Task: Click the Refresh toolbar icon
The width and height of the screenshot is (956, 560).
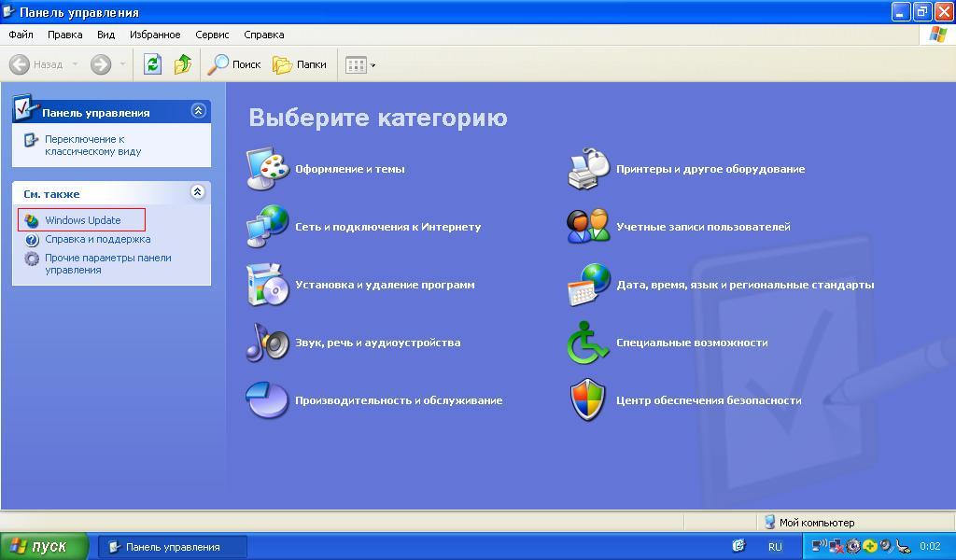Action: coord(152,64)
